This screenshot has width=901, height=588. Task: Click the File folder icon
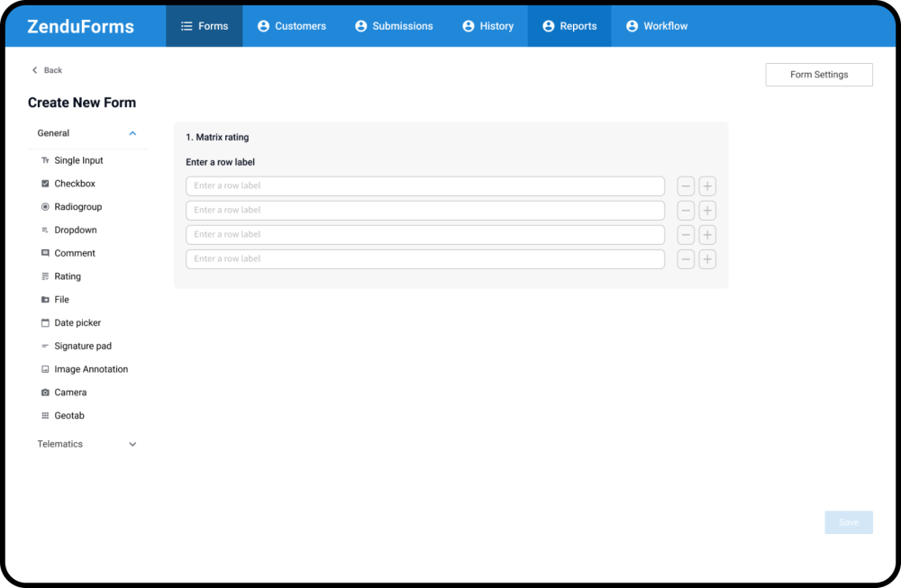pos(45,300)
